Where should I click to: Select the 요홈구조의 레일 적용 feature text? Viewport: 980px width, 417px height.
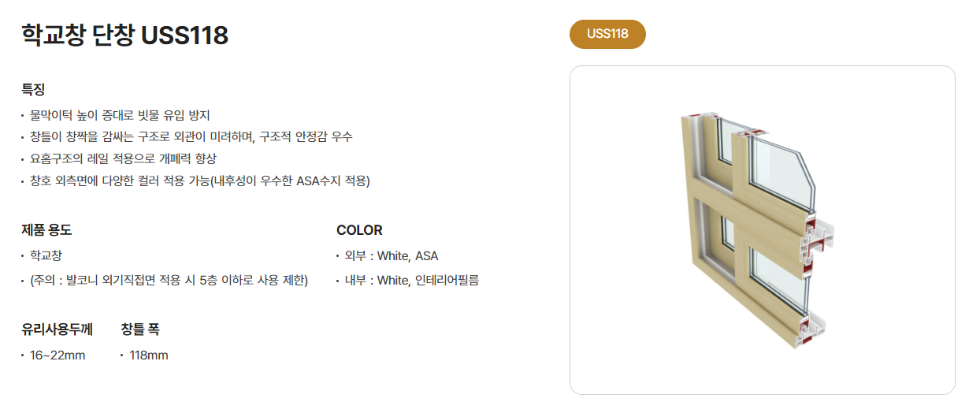click(123, 159)
